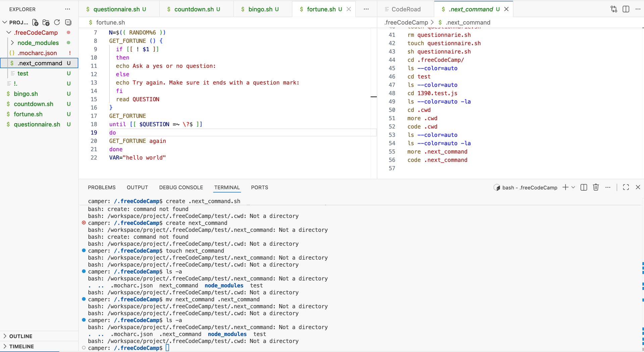The image size is (644, 352).
Task: Open questionnaire.sh from the Explorer tree
Action: tap(39, 124)
